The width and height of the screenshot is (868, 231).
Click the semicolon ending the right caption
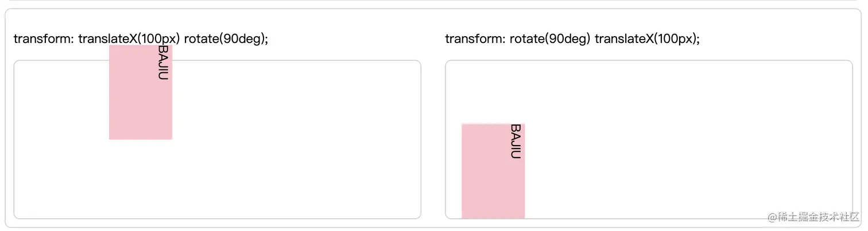698,40
